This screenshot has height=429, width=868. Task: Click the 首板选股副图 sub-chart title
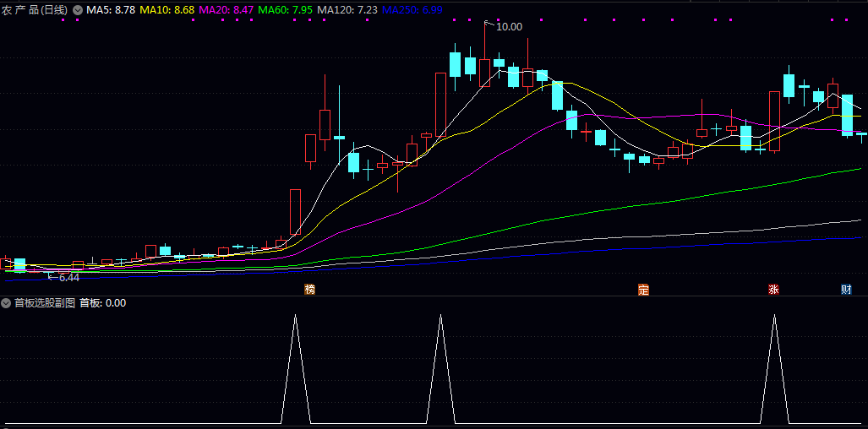coord(45,303)
